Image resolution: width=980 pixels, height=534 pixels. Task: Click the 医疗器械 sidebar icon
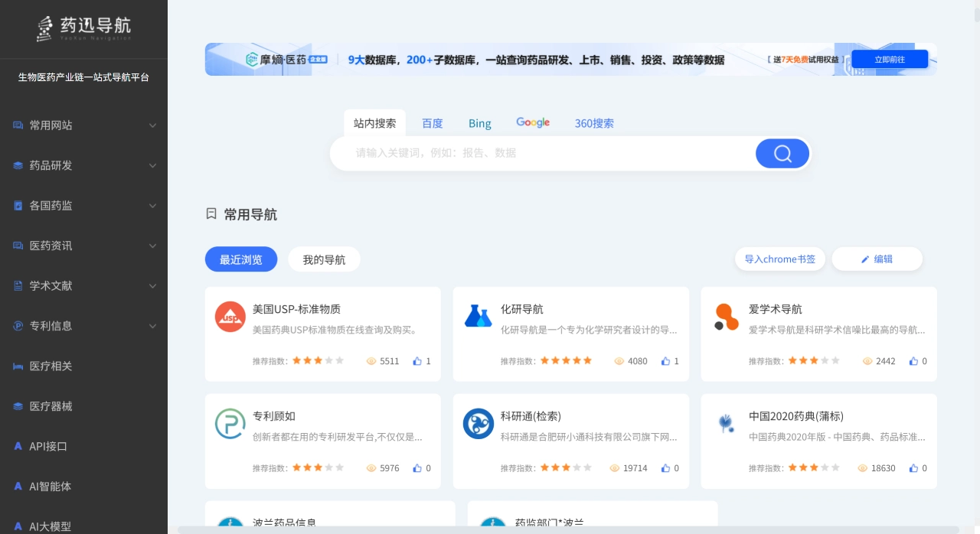coord(18,406)
